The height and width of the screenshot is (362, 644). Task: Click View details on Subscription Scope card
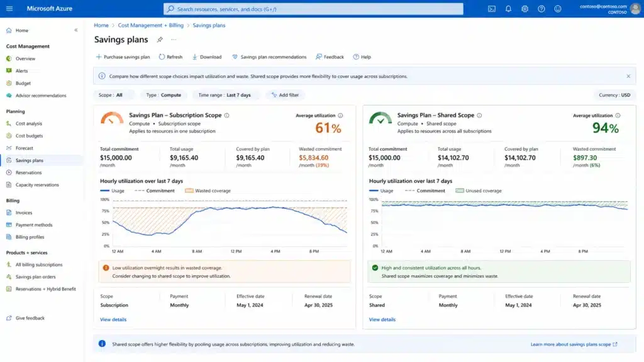[x=113, y=319]
